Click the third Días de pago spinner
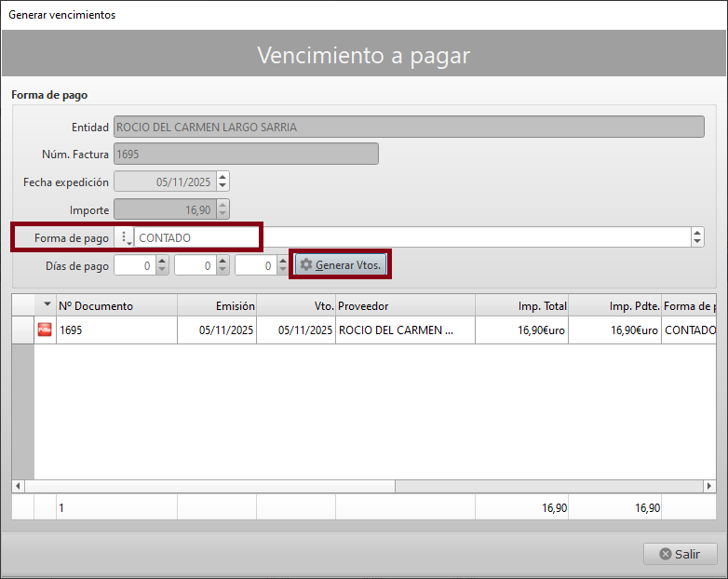 [283, 266]
